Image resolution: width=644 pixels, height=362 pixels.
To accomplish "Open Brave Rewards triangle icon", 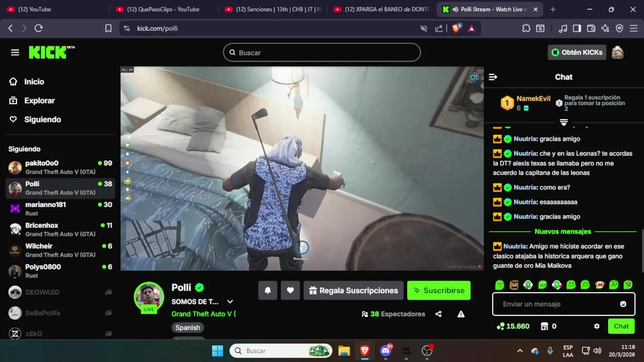I will pyautogui.click(x=471, y=29).
